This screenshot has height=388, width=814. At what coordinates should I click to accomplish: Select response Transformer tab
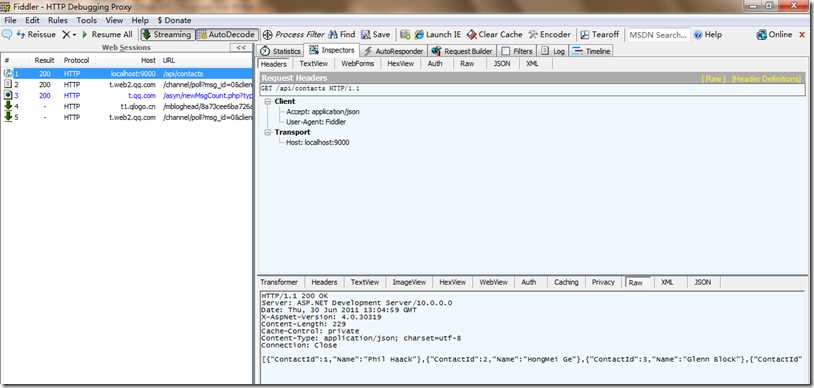[279, 282]
